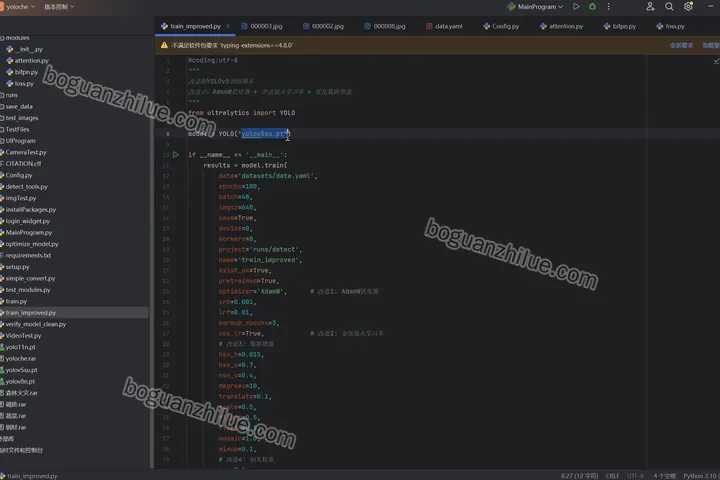
Task: Open the IDE settings gear icon
Action: [x=688, y=6]
